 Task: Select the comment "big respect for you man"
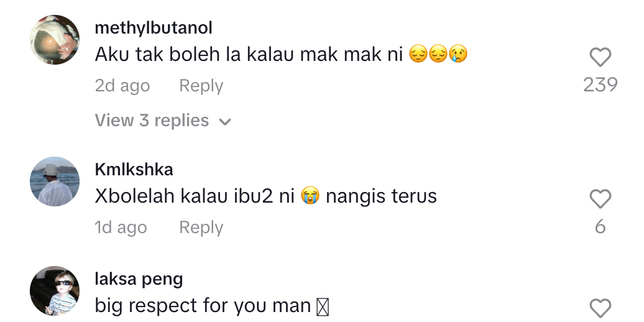coord(203,306)
